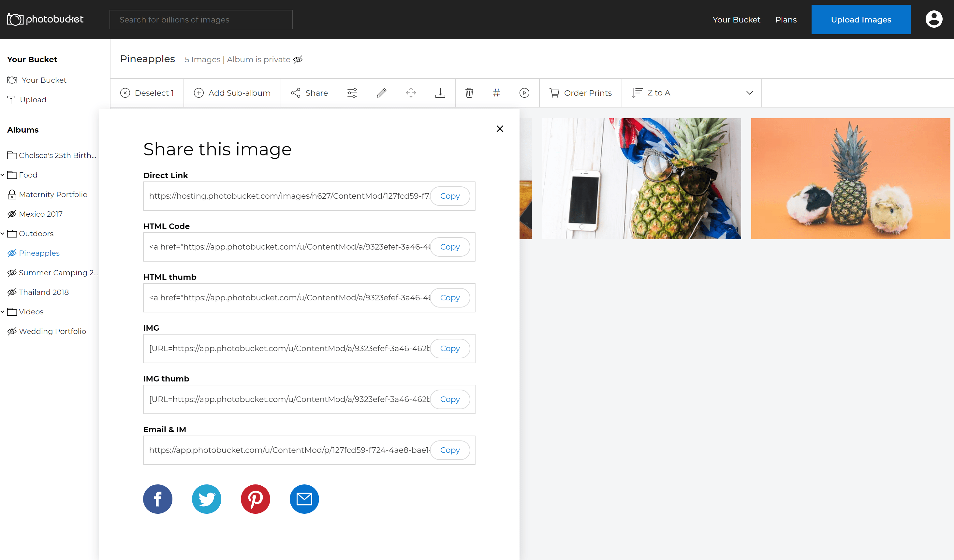Image resolution: width=954 pixels, height=560 pixels.
Task: Toggle Summer Camping album visibility
Action: [11, 272]
